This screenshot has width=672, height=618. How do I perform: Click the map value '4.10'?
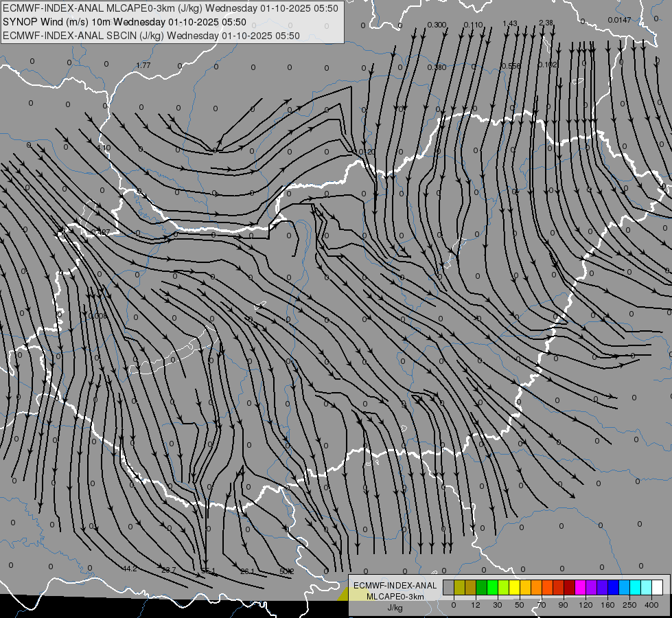coord(103,148)
